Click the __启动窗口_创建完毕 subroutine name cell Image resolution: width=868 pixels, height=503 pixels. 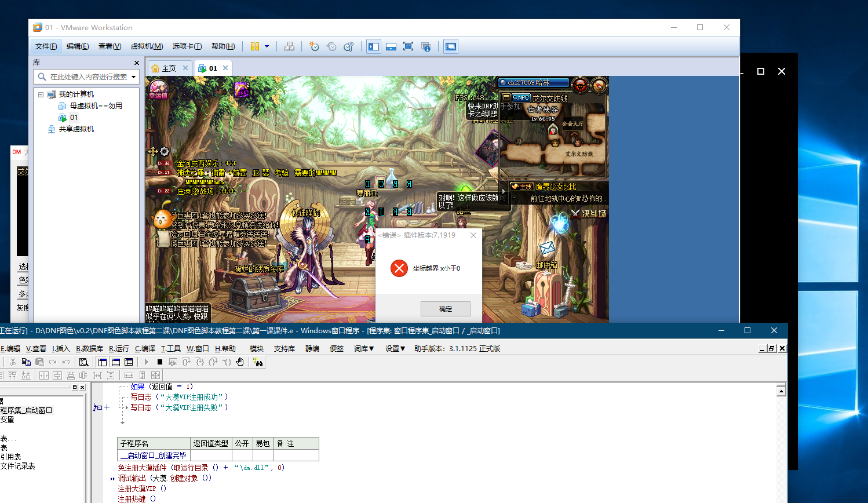coord(154,455)
